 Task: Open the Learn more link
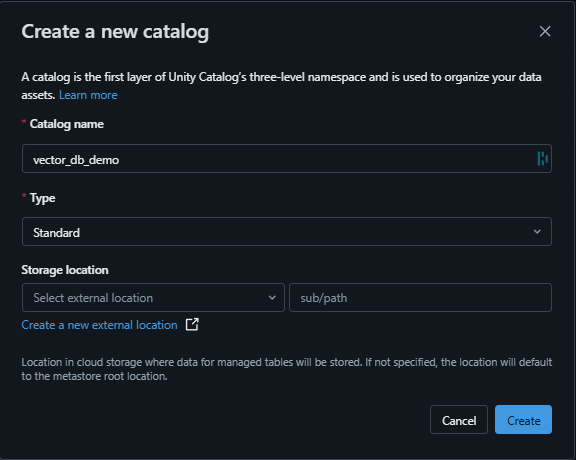pyautogui.click(x=88, y=95)
